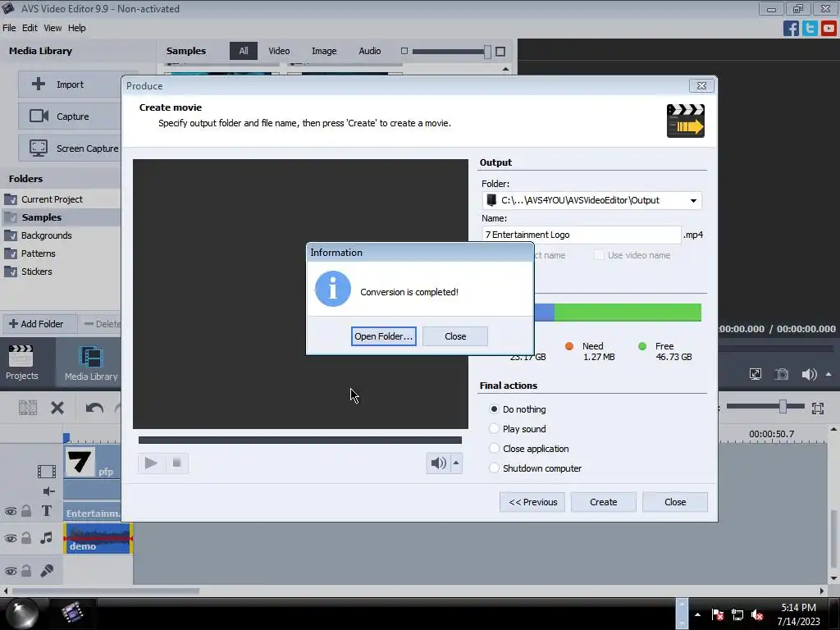Click the snapshot camera icon in preview
840x630 pixels.
(782, 374)
